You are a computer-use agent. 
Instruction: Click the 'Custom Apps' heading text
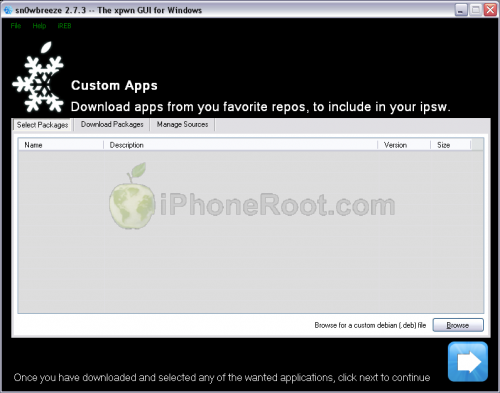tap(114, 86)
